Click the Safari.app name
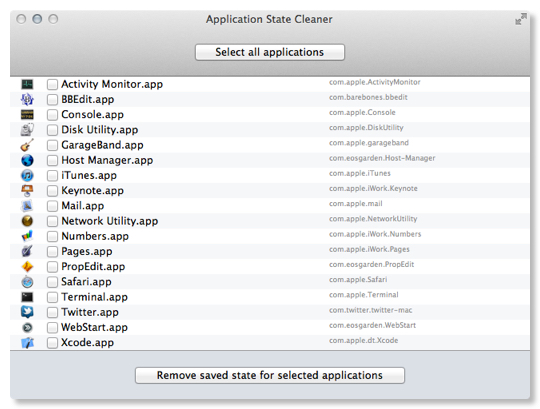540x409 pixels. pos(86,282)
